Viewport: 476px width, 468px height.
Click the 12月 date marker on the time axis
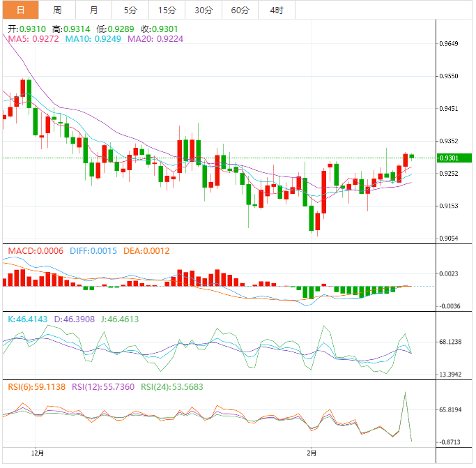38,454
